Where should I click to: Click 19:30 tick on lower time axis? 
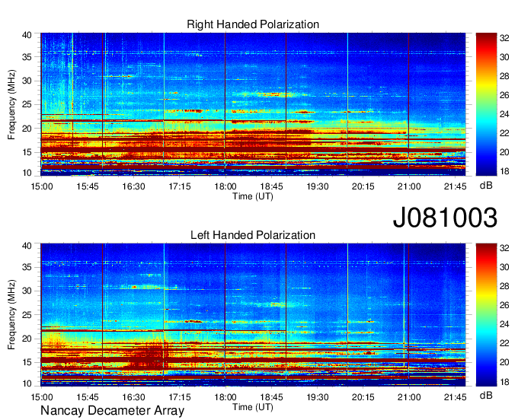pos(318,397)
